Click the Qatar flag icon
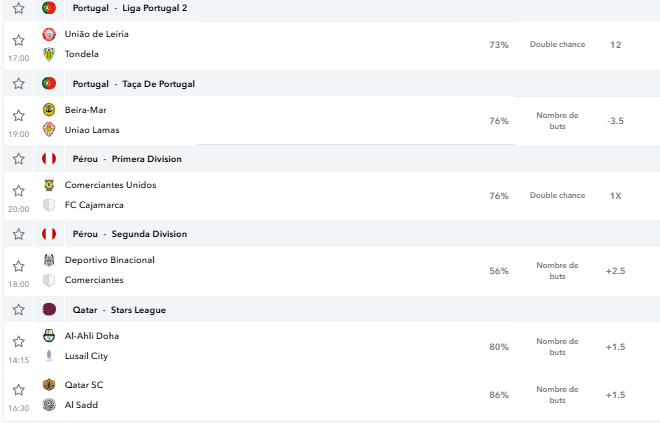The width and height of the screenshot is (660, 423). [x=49, y=310]
